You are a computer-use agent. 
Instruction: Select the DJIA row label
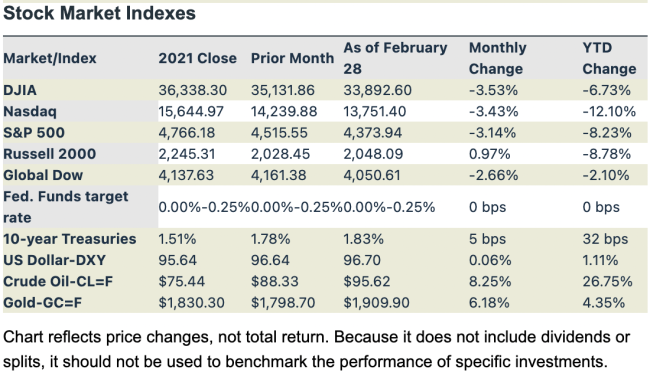[20, 90]
